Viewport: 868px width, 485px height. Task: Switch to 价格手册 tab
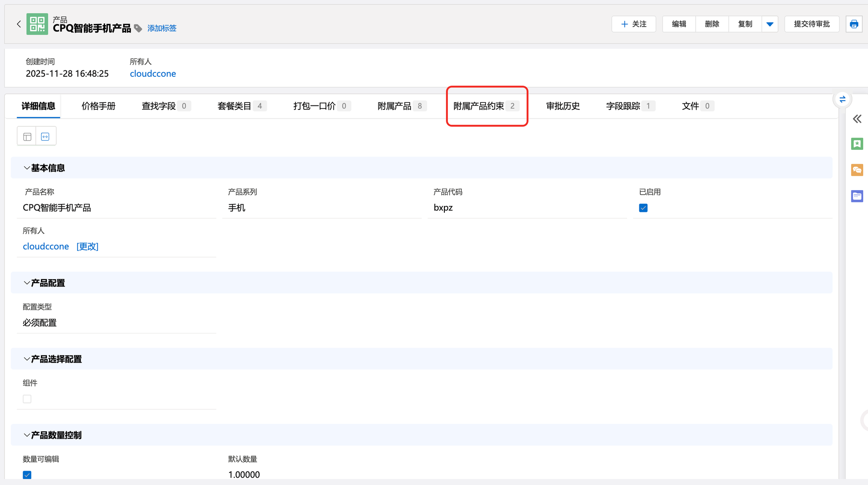pyautogui.click(x=99, y=106)
